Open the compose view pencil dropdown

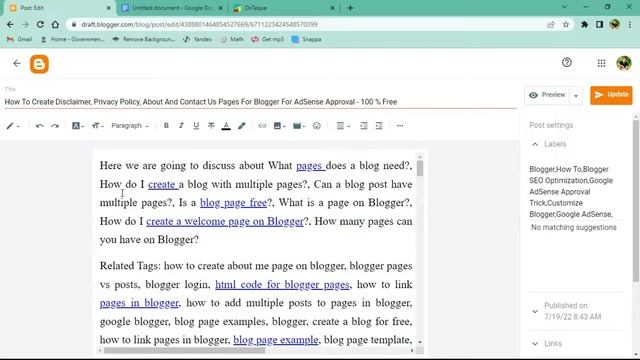pos(13,126)
